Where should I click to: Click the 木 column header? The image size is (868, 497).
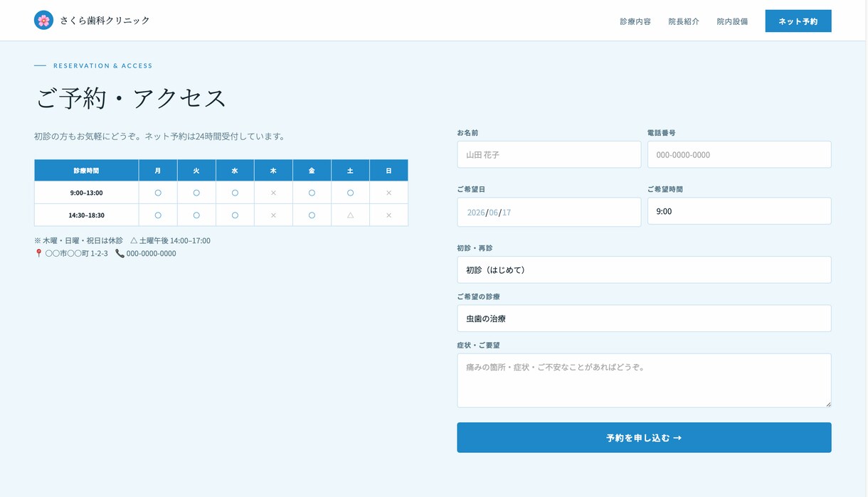coord(273,171)
